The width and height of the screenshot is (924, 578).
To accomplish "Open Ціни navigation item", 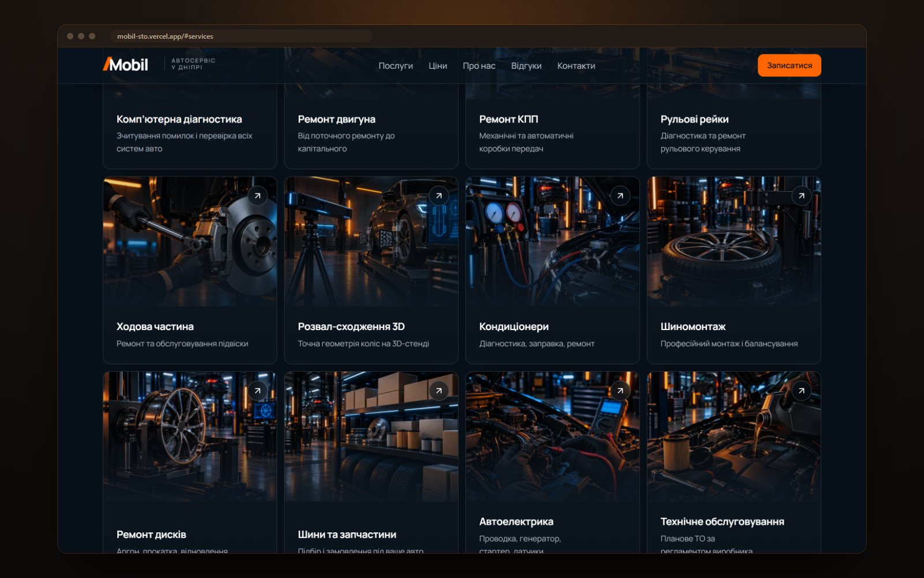I will [438, 66].
